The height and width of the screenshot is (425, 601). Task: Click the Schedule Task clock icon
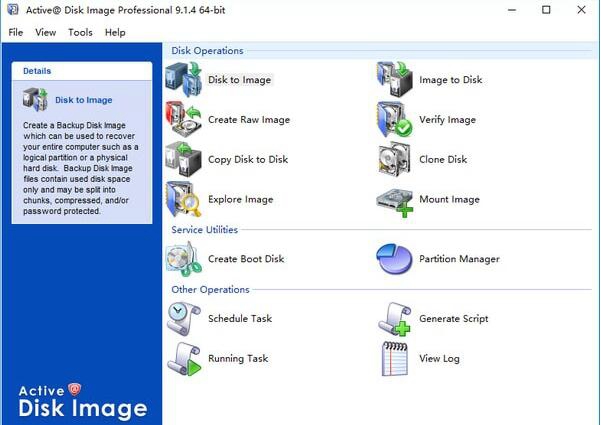[x=184, y=319]
